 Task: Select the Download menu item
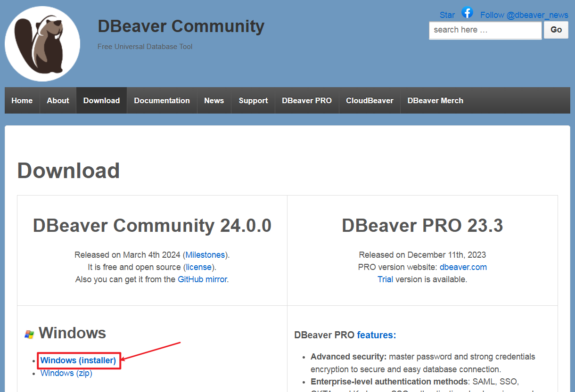(x=101, y=100)
